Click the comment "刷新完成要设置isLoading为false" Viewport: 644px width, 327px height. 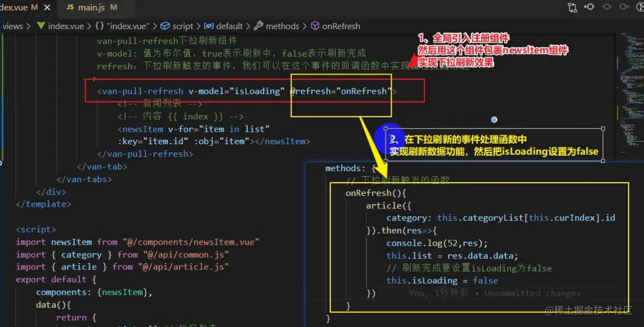(469, 268)
